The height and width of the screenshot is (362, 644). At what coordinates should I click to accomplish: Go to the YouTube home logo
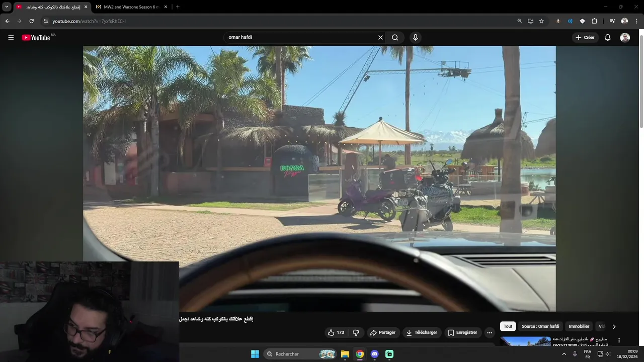pos(36,38)
